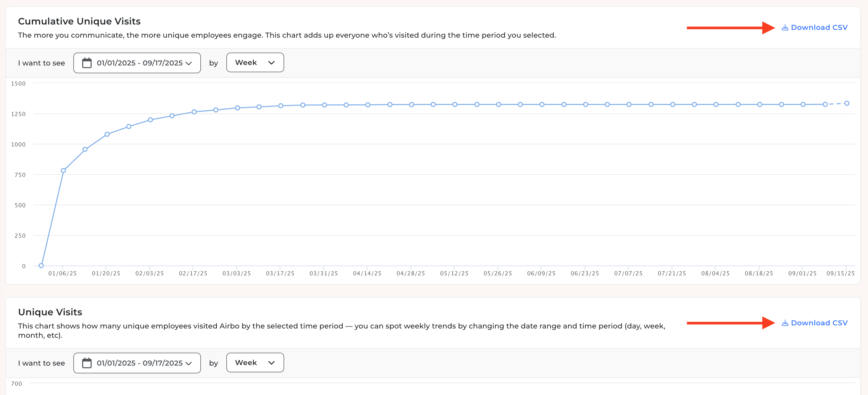Open Week dropdown in Unique Visits section
Image resolution: width=868 pixels, height=395 pixels.
pos(255,363)
